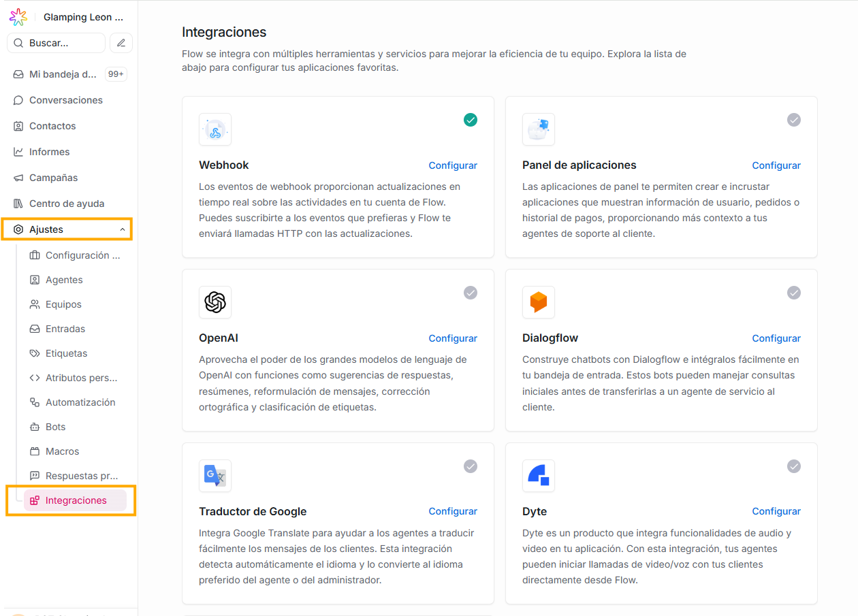
Task: Click the blue Dyte logo icon
Action: pyautogui.click(x=539, y=476)
